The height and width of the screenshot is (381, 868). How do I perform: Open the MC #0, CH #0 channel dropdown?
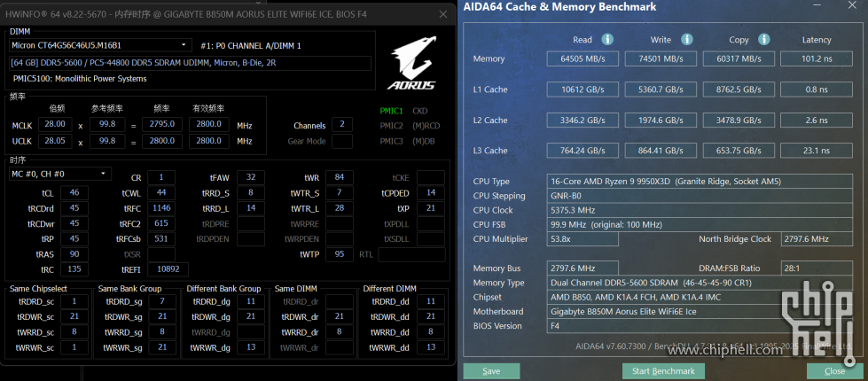60,174
